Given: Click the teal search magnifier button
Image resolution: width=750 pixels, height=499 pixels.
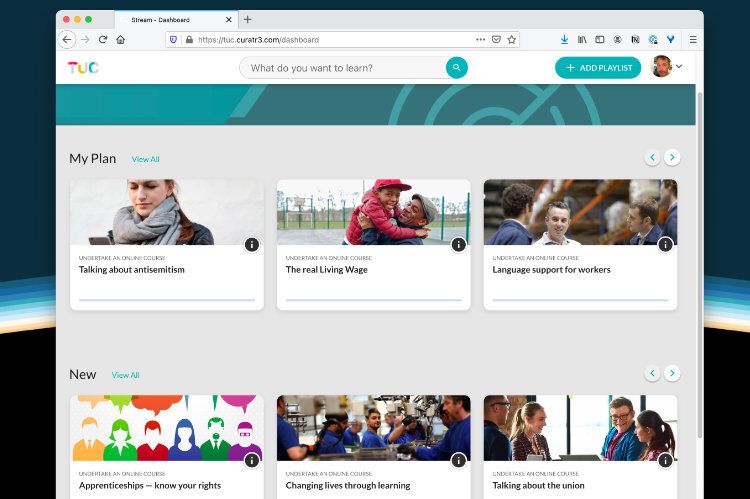Looking at the screenshot, I should pos(457,67).
